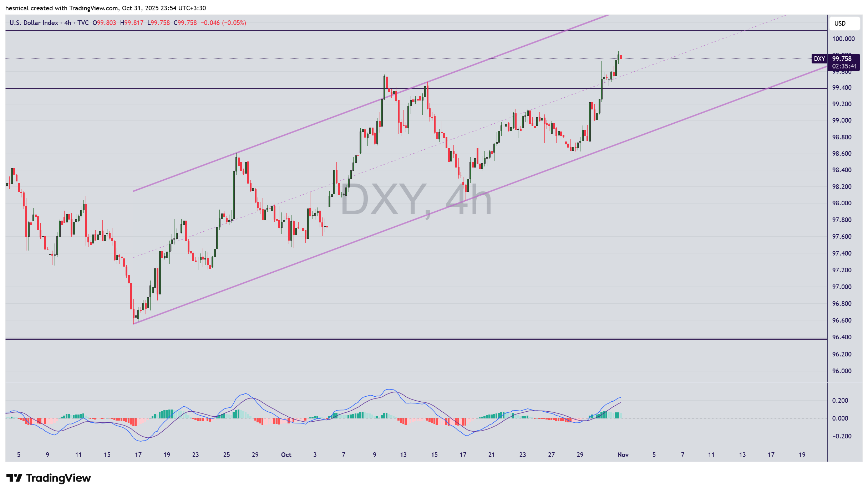Select the 4h interval in the header
Screen dimensions: 868x494
coord(67,23)
